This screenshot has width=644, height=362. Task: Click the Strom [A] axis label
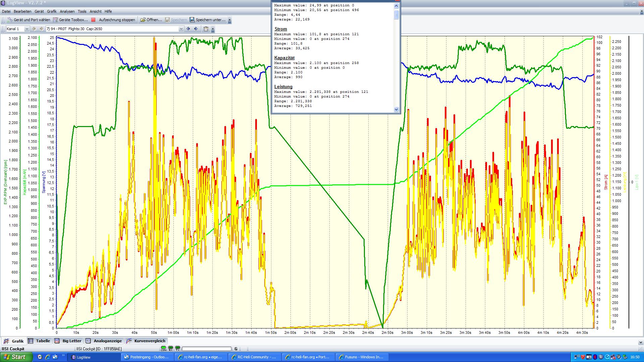tap(606, 182)
